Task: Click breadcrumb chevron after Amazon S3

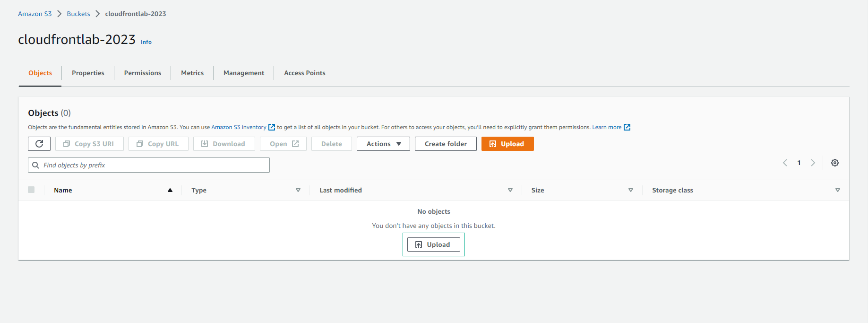Action: click(x=60, y=14)
